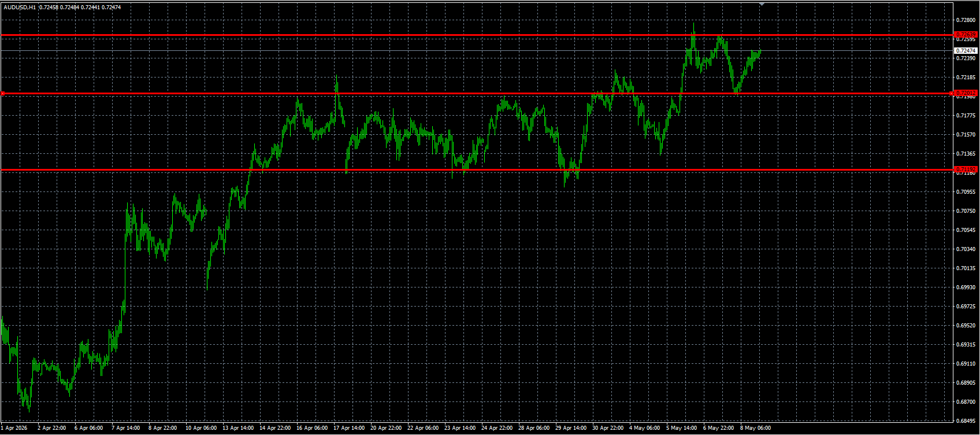Click the grey chart shift triangle marker
The width and height of the screenshot is (980, 435).
pyautogui.click(x=762, y=4)
